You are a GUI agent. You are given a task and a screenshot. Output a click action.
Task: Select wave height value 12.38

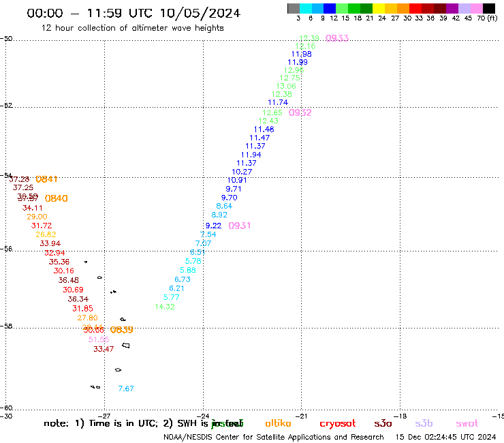282,94
